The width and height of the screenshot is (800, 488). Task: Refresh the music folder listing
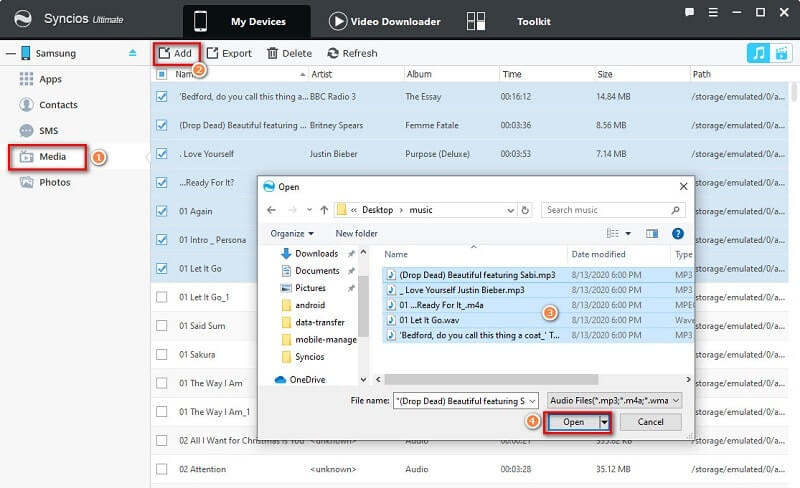click(x=524, y=210)
